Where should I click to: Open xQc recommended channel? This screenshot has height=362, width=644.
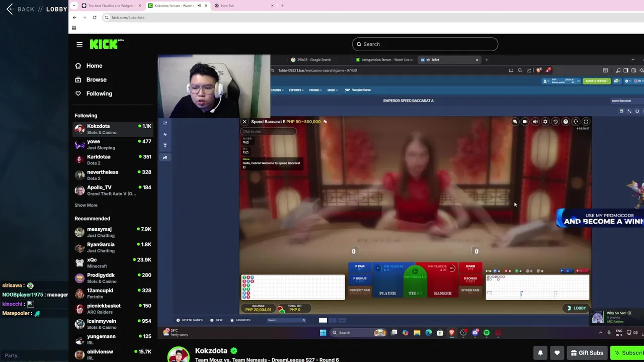[113, 263]
